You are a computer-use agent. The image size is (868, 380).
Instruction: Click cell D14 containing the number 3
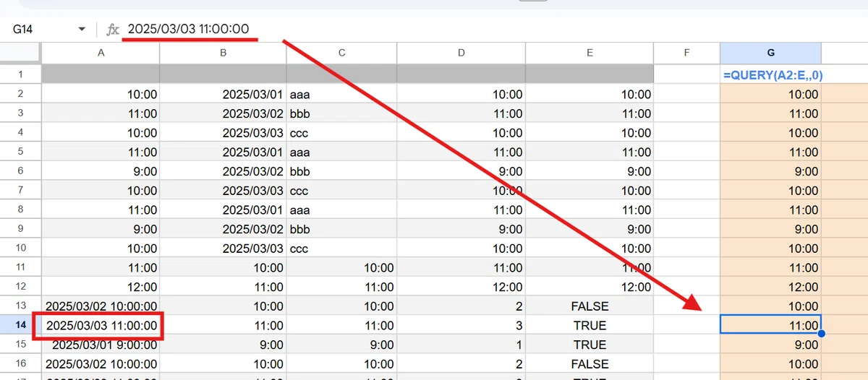[461, 325]
